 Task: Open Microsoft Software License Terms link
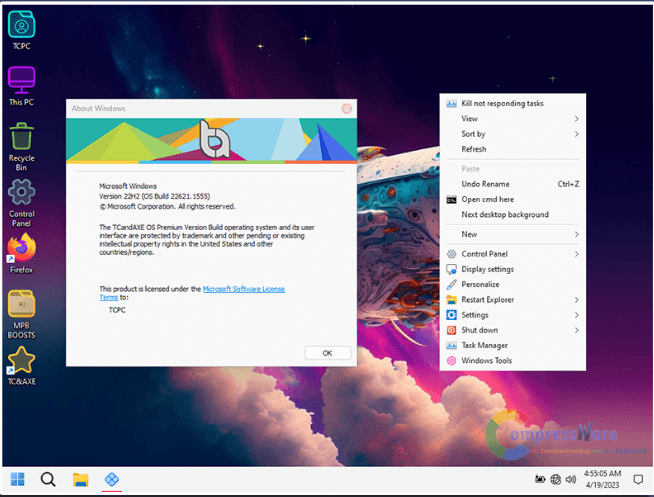[244, 289]
